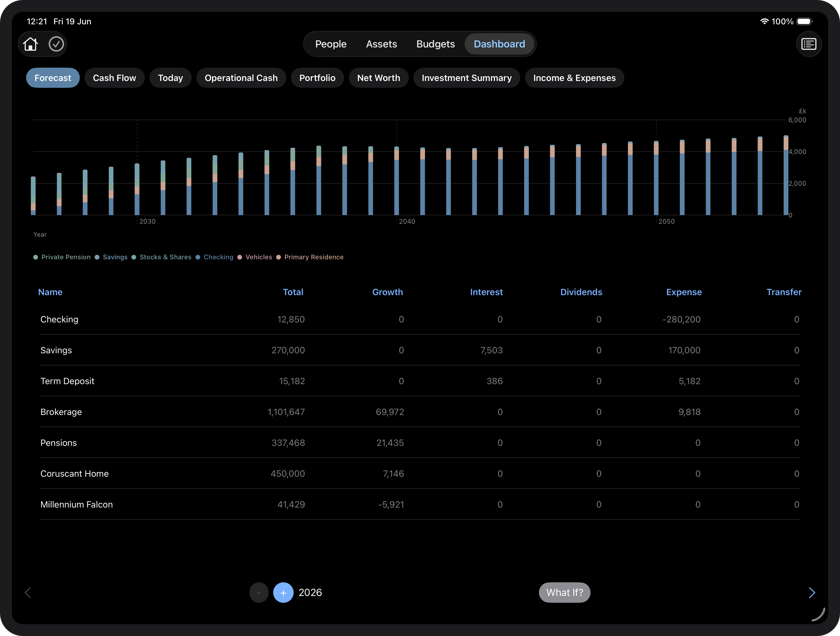The height and width of the screenshot is (636, 840).
Task: Select the Forecast view pill
Action: point(53,78)
